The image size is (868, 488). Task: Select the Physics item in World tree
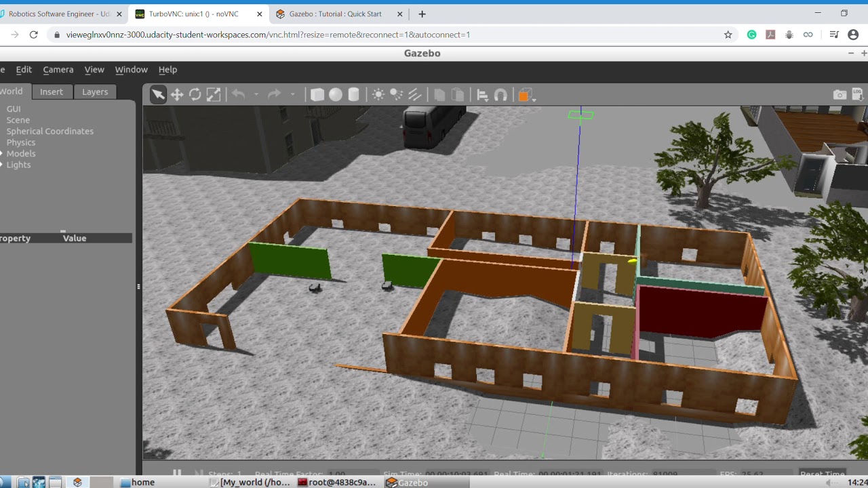21,142
